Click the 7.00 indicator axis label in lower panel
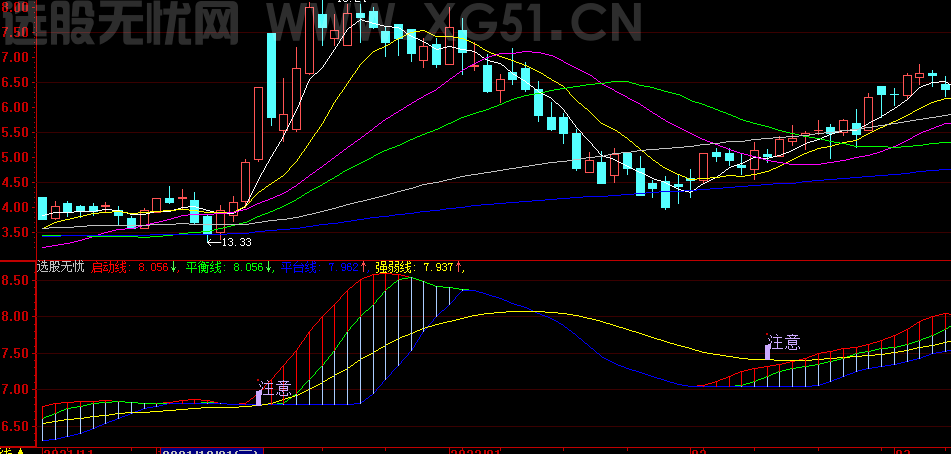Screen dimensions: 951x454 pyautogui.click(x=15, y=390)
